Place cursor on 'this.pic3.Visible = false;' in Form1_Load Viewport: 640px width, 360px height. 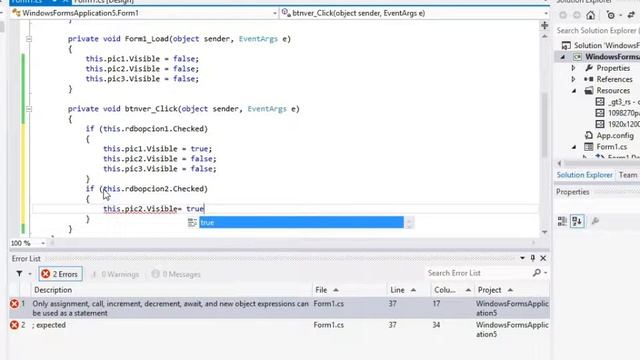point(142,79)
